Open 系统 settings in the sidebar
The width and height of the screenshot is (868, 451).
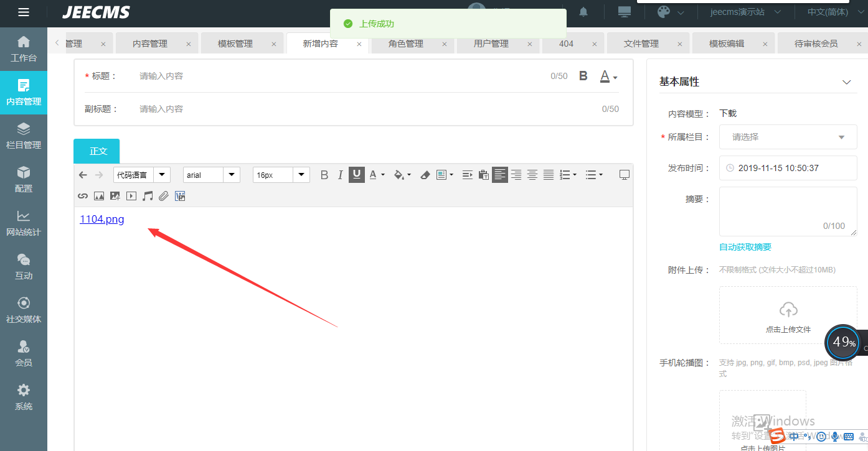(24, 398)
